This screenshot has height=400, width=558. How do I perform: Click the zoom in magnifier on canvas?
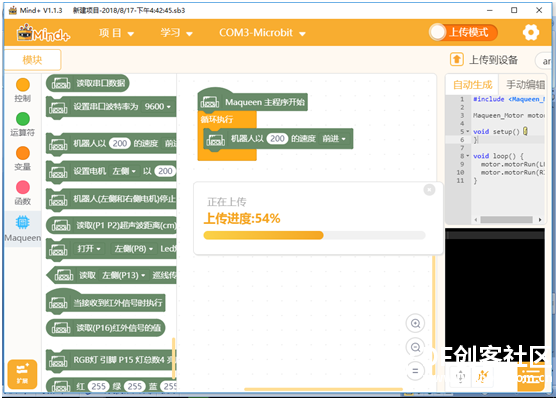pyautogui.click(x=415, y=323)
